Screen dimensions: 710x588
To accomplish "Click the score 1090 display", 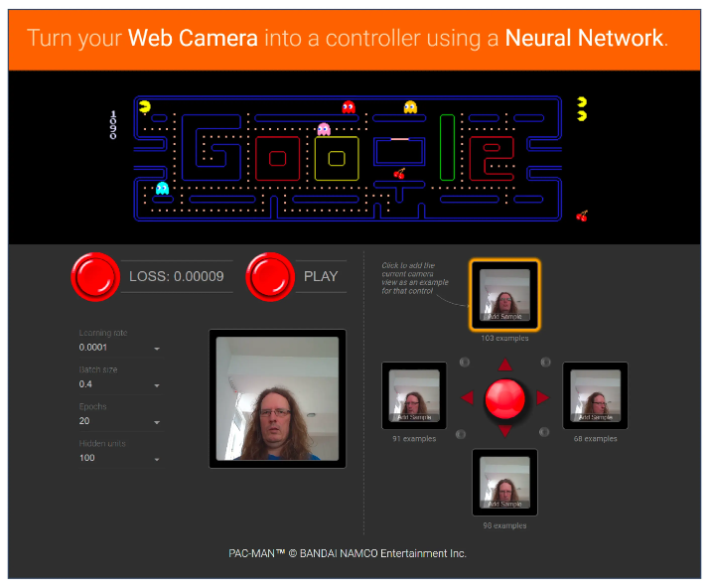I will point(113,124).
